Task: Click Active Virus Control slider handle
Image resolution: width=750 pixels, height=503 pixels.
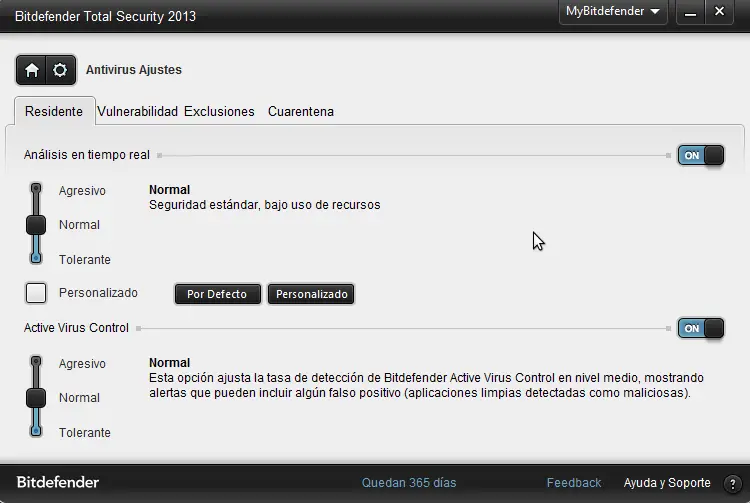Action: pos(36,398)
